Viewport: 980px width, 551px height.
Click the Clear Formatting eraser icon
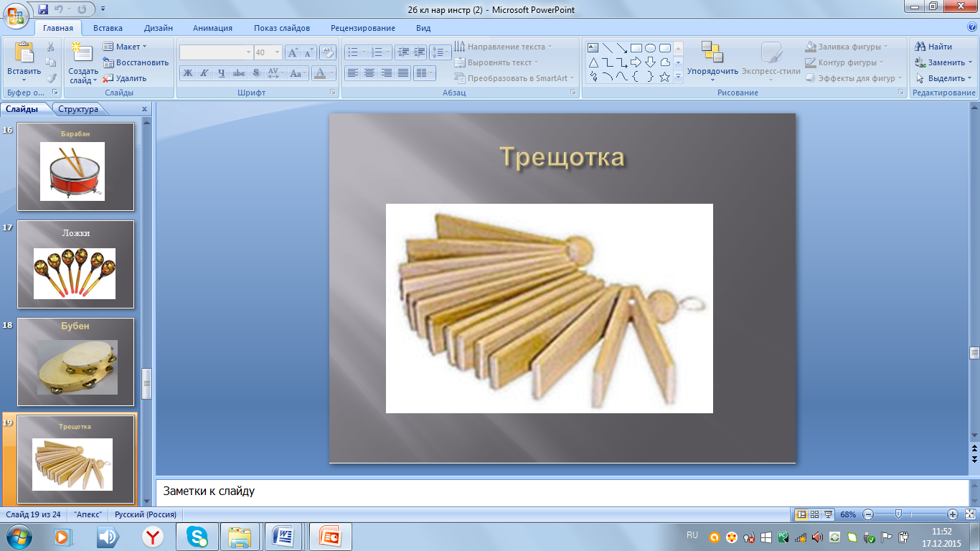328,52
